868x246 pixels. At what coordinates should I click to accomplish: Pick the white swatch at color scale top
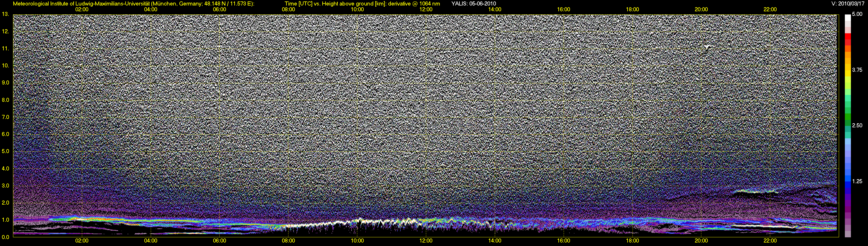pyautogui.click(x=848, y=18)
